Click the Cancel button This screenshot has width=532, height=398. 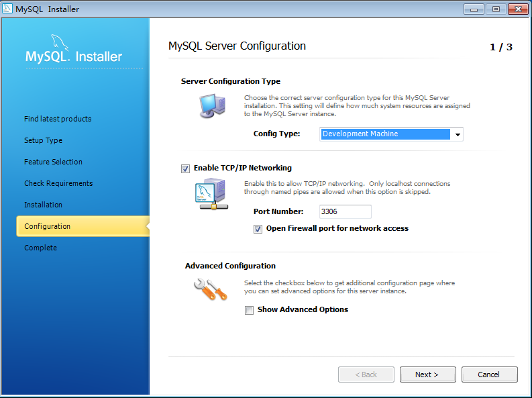[x=489, y=375]
